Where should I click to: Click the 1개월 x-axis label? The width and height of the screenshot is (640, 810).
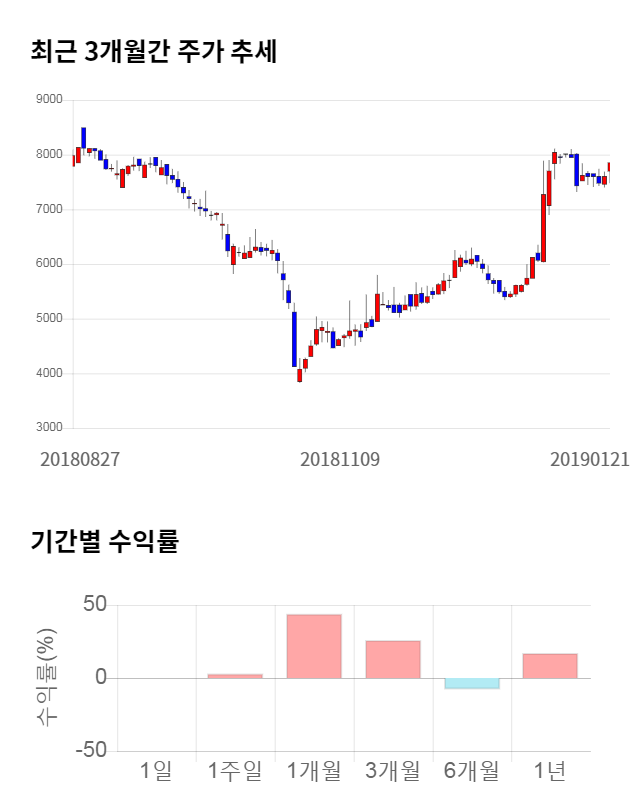point(314,772)
